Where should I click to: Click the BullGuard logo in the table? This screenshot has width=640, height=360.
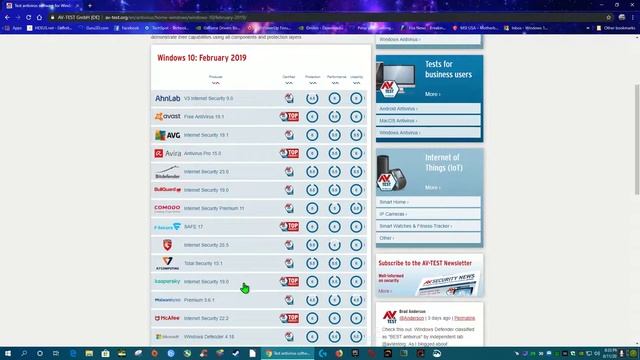(x=167, y=190)
